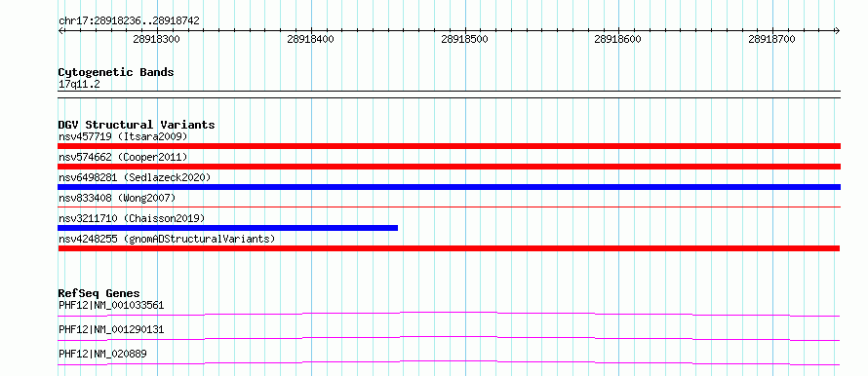Open transcript PHF12|NM_001290131 label
The height and width of the screenshot is (376, 868).
click(x=111, y=329)
